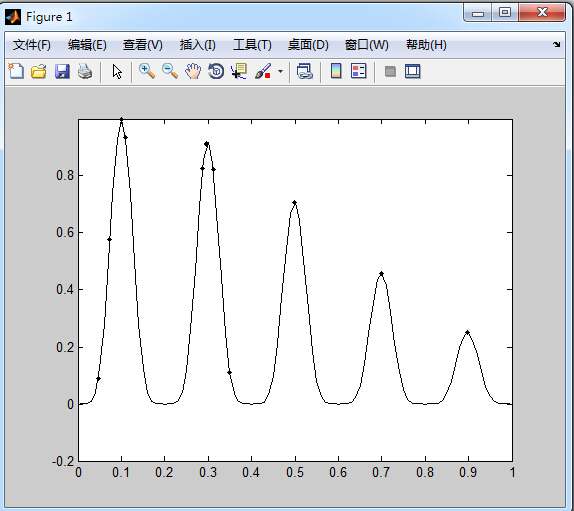Open the 插入(I) menu
The width and height of the screenshot is (574, 511).
(198, 45)
